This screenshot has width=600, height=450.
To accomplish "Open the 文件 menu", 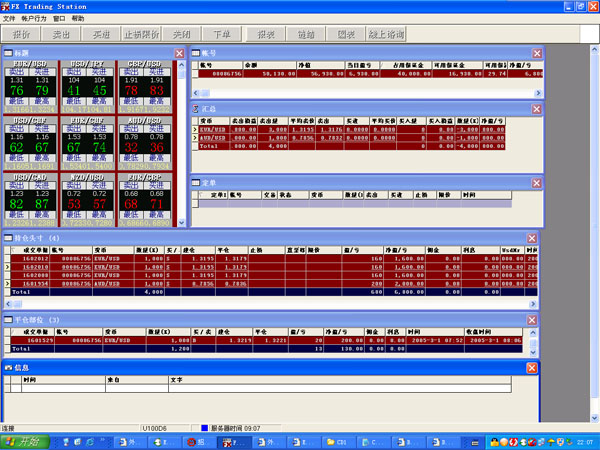I will (10, 18).
